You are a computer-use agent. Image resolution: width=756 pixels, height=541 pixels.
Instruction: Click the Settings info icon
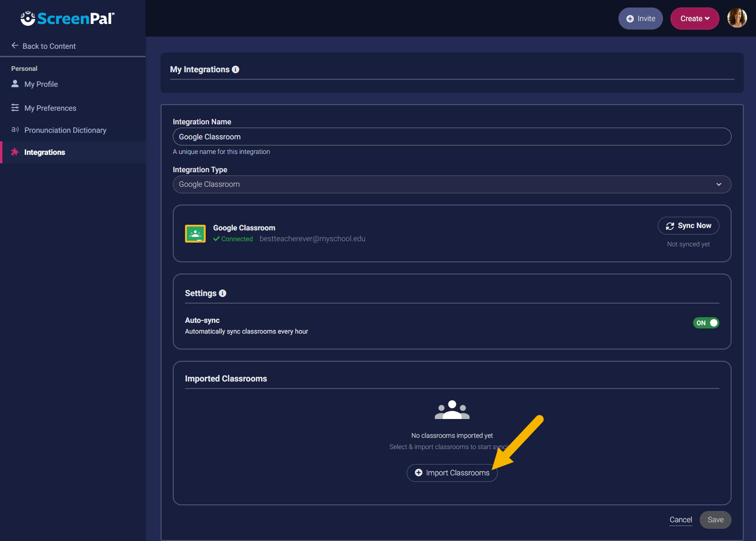pyautogui.click(x=223, y=293)
